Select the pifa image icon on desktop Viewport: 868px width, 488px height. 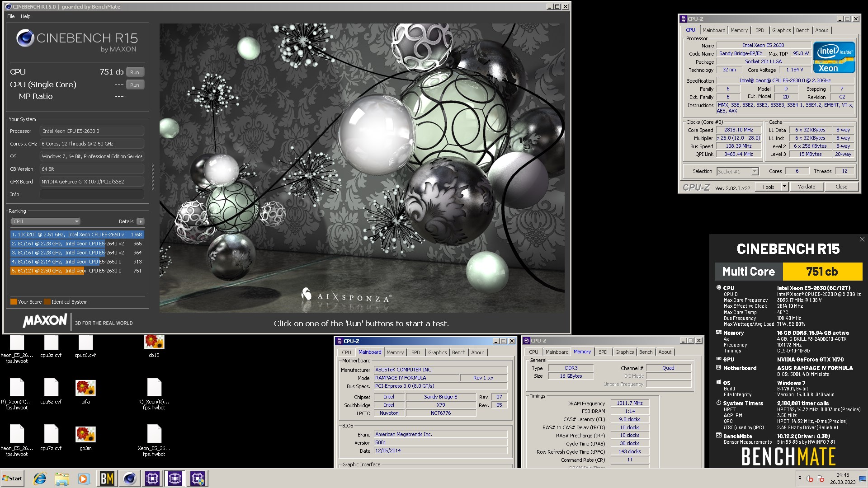point(85,391)
